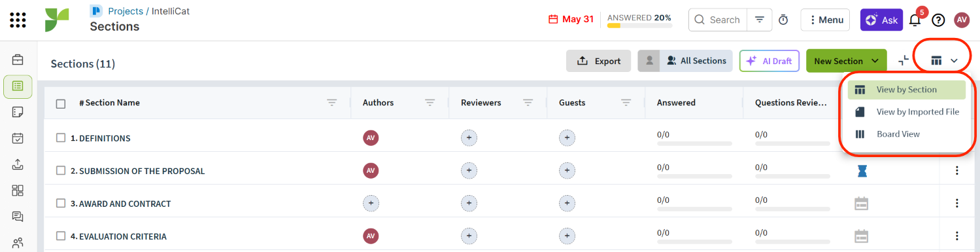
Task: Open the Section Name column filter
Action: [332, 103]
